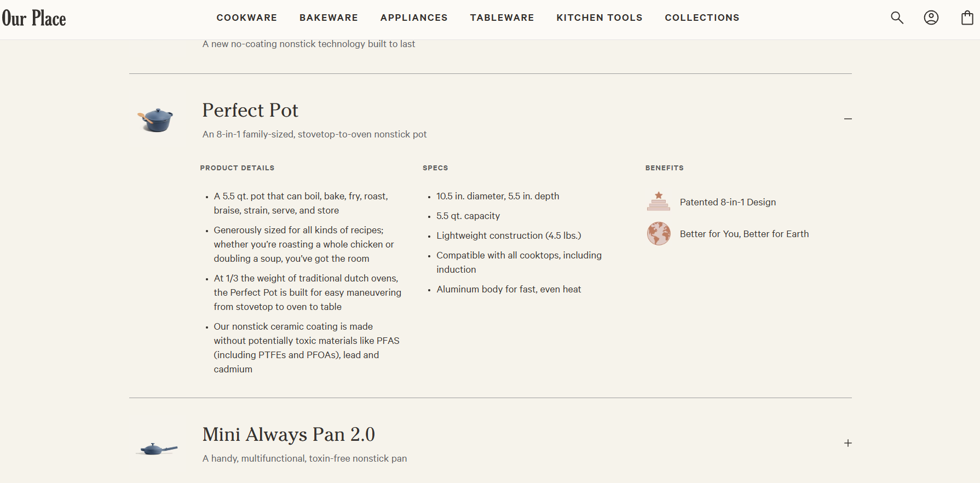Viewport: 980px width, 483px height.
Task: Click 'Compatible with all cooktops' spec
Action: click(x=519, y=262)
